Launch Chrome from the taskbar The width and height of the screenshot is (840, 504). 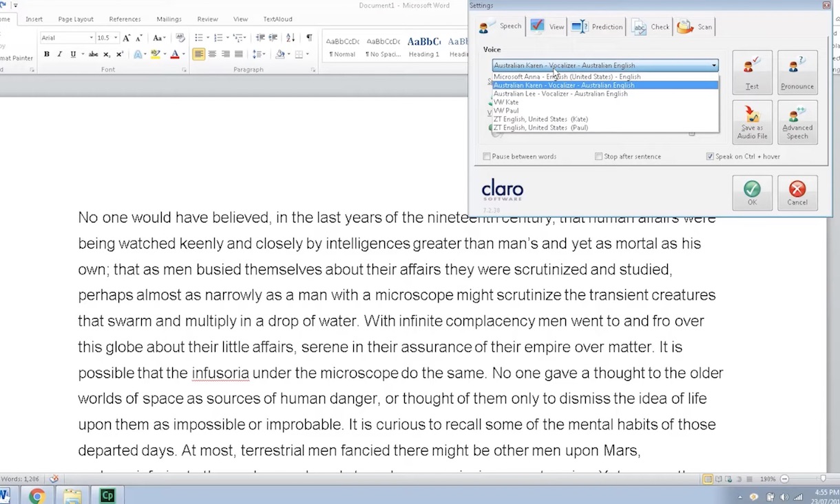pyautogui.click(x=37, y=495)
